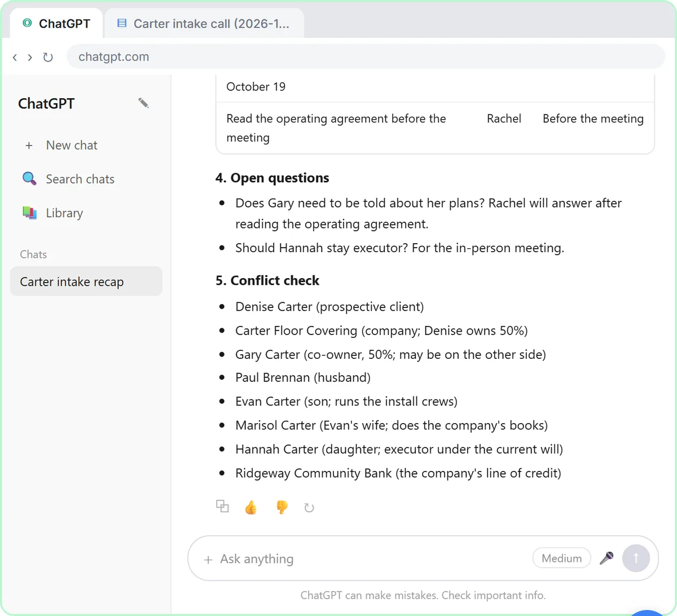Screen dimensions: 677x616
Task: Reload the page with the refresh icon
Action: (48, 57)
